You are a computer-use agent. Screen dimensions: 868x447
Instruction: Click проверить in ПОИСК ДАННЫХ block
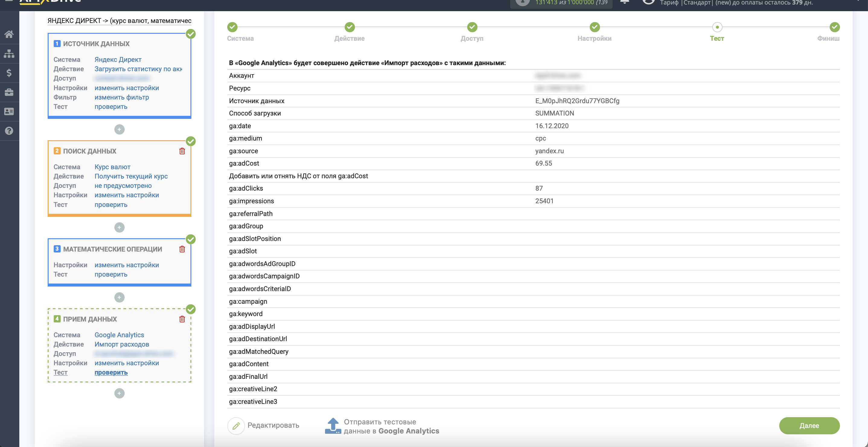(111, 204)
